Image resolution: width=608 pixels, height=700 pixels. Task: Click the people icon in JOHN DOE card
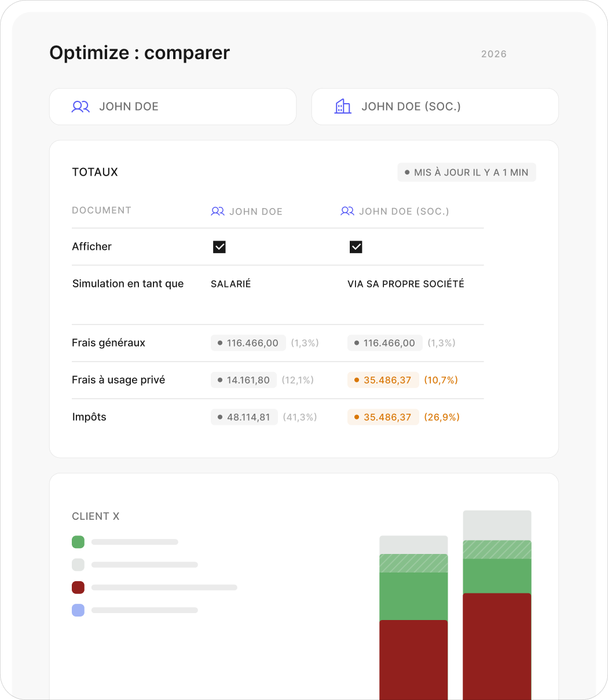pyautogui.click(x=80, y=107)
